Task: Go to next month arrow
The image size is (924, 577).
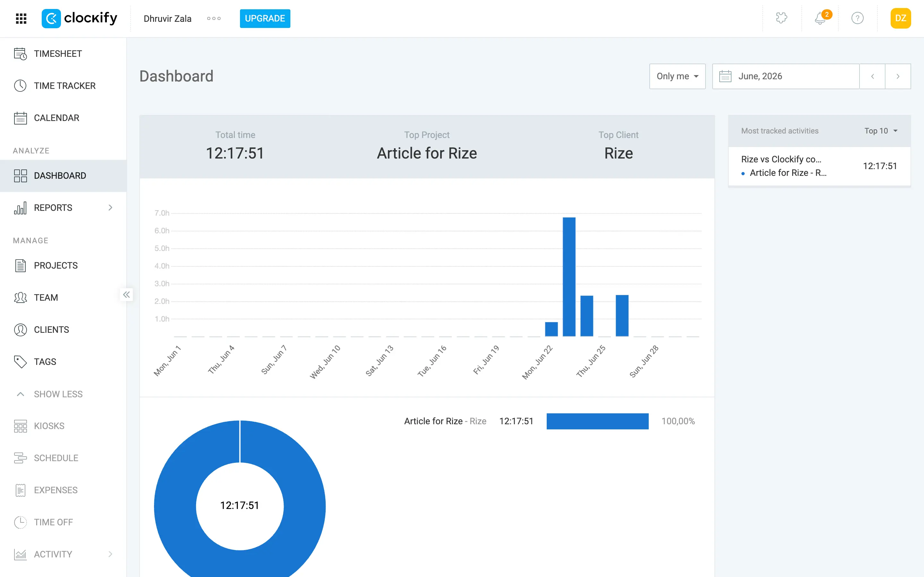Action: click(898, 76)
